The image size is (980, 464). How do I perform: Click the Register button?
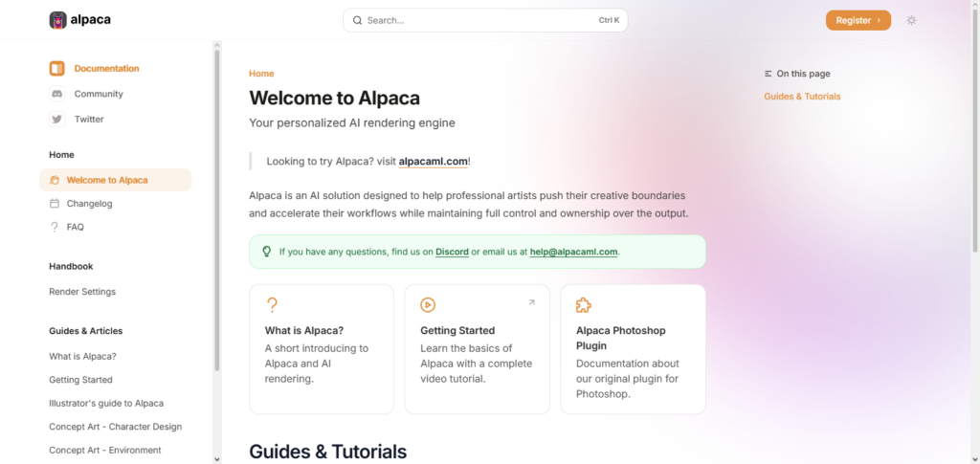(858, 20)
